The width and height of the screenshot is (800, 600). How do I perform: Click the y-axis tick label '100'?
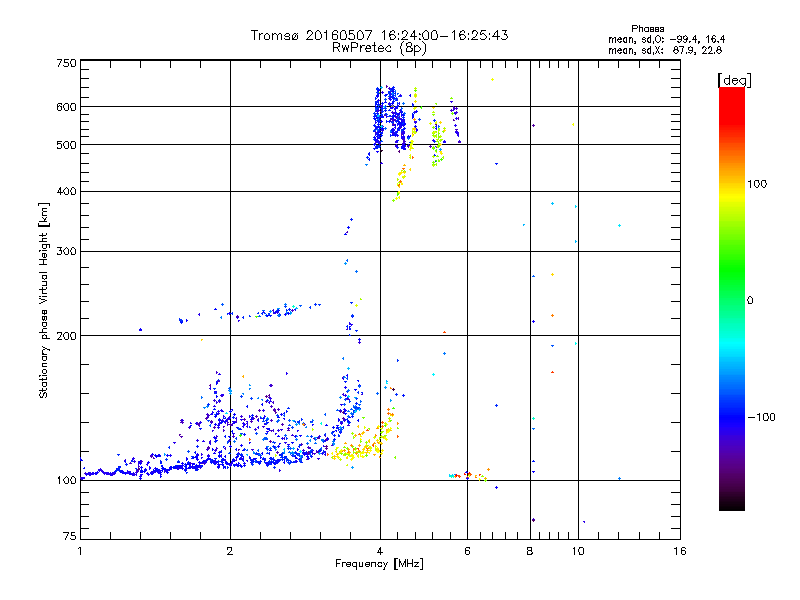pos(66,480)
